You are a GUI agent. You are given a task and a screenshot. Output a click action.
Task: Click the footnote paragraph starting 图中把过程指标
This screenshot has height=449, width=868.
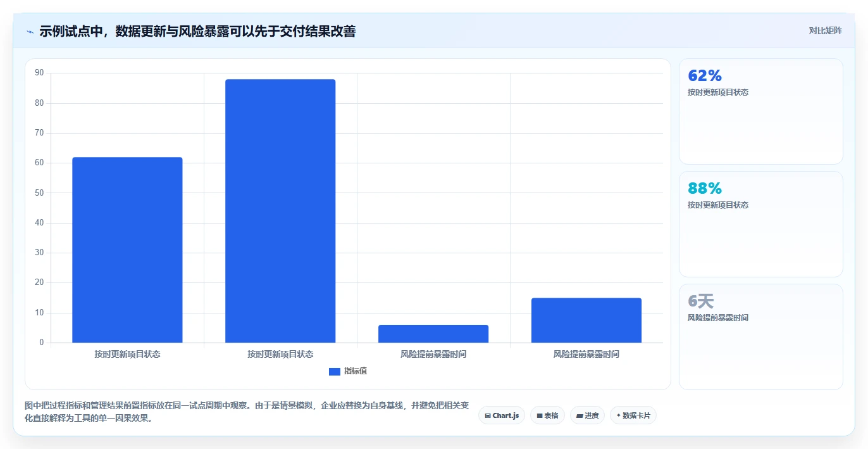click(x=247, y=412)
